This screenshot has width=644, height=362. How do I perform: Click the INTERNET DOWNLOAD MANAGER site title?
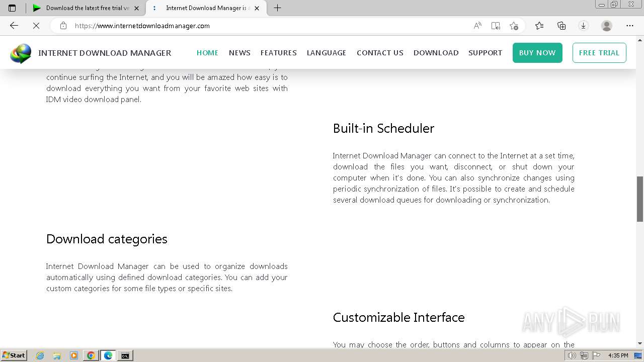pyautogui.click(x=105, y=53)
